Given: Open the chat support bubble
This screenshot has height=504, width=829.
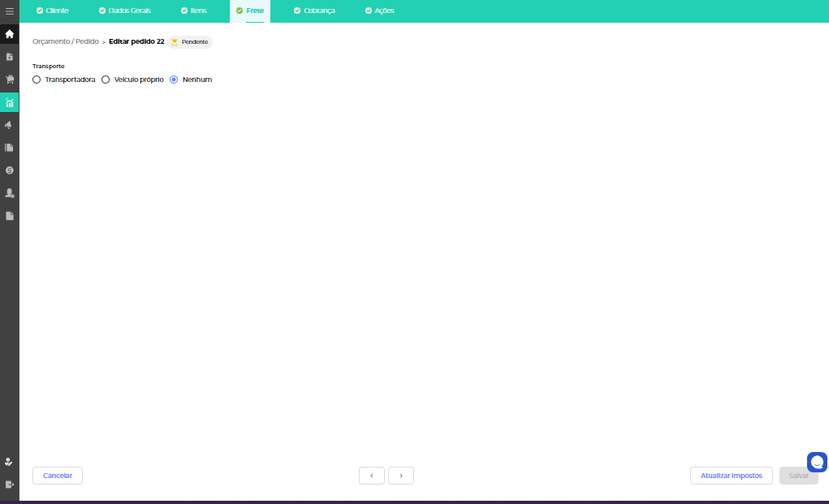Looking at the screenshot, I should pyautogui.click(x=817, y=463).
